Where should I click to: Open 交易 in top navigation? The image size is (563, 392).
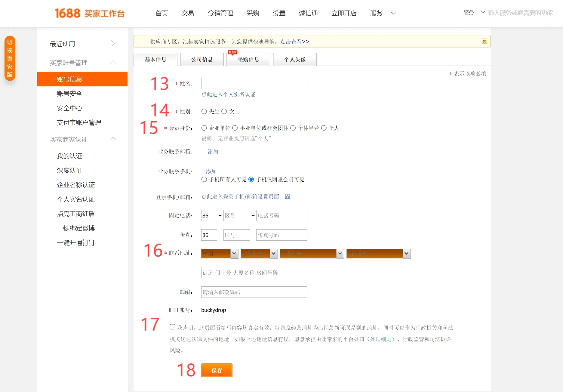[188, 13]
